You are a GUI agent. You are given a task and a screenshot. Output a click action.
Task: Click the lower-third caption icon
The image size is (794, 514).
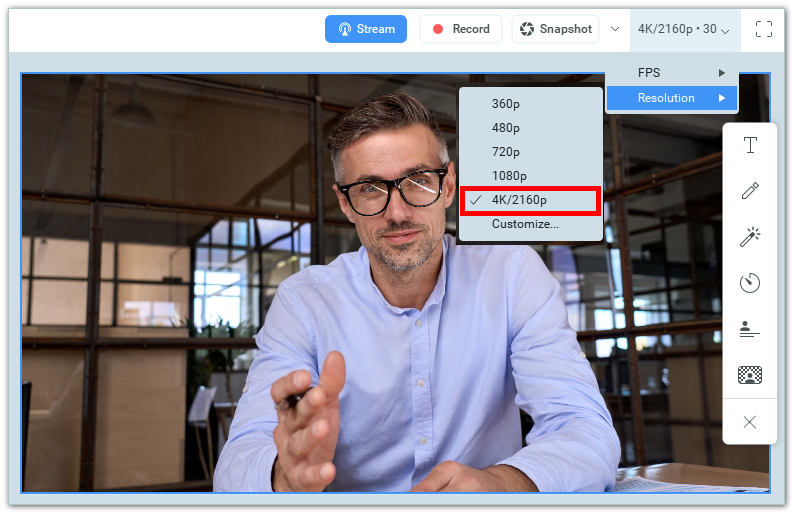750,328
